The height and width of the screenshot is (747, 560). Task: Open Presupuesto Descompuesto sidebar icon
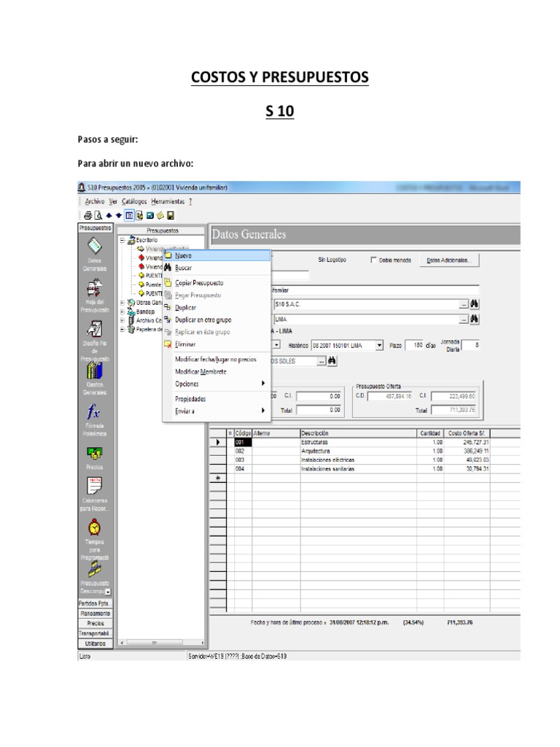point(94,578)
